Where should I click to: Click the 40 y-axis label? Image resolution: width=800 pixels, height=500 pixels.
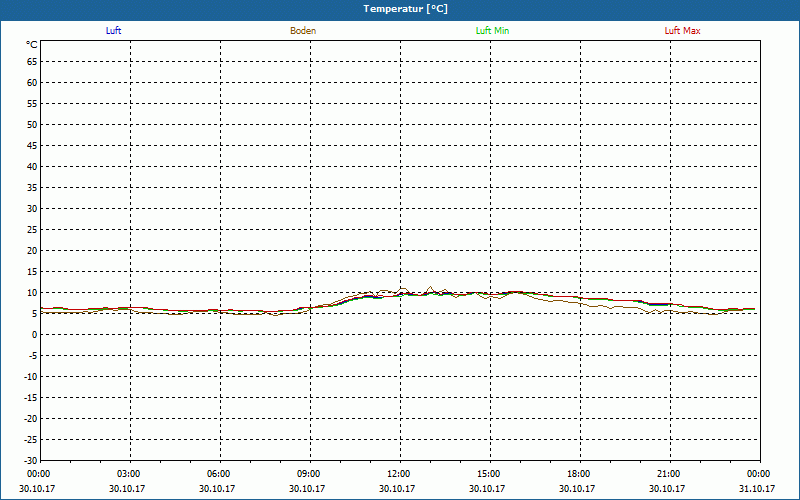click(32, 167)
